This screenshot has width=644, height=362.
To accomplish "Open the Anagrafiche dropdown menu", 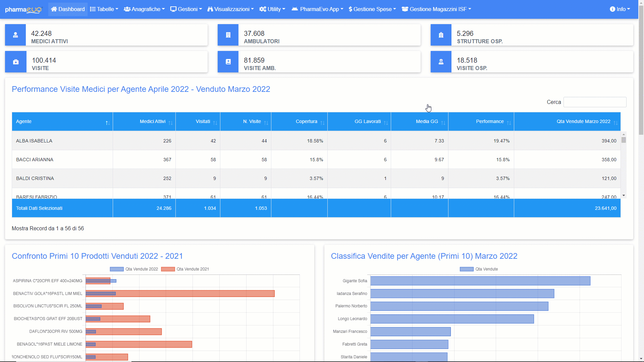I will 144,9.
